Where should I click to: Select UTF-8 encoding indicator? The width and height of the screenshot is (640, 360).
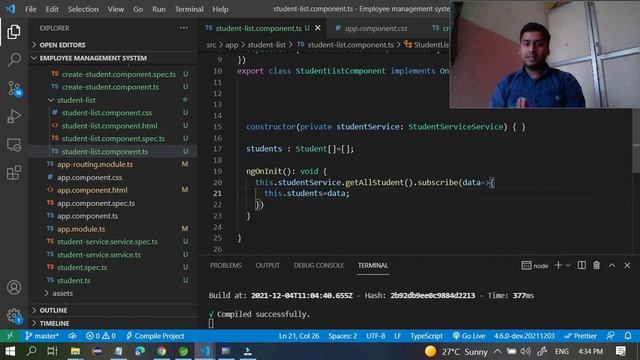[x=376, y=336]
